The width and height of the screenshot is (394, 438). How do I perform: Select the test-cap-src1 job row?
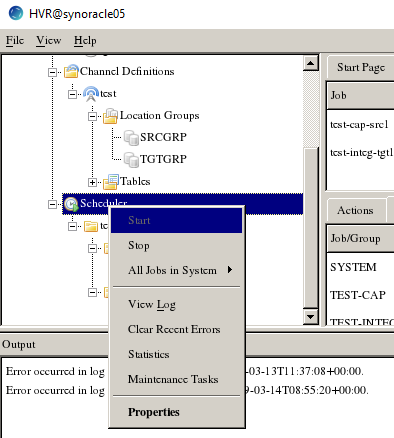tap(359, 125)
